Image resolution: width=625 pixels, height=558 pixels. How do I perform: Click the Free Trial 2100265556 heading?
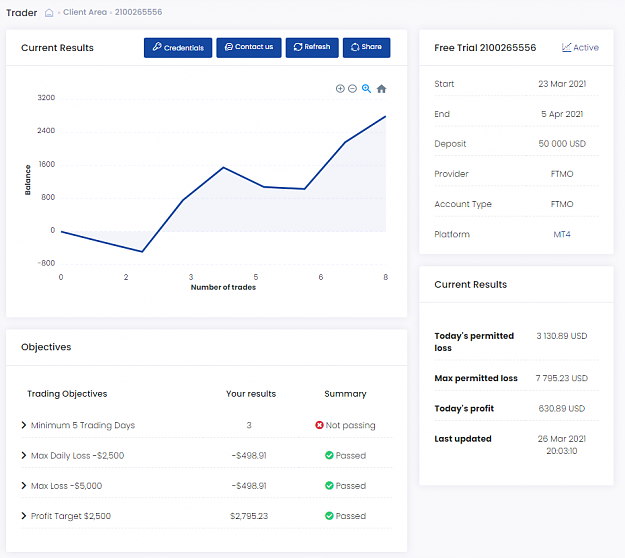[485, 47]
